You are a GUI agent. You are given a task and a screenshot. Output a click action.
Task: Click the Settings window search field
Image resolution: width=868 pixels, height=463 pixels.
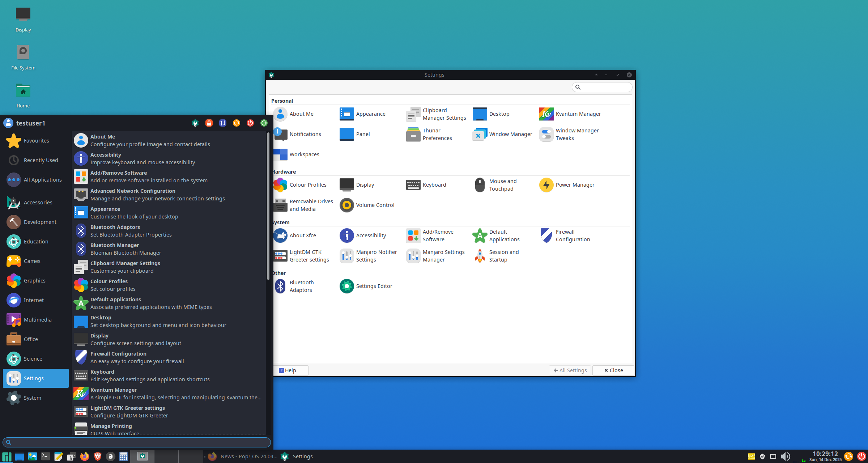tap(605, 87)
